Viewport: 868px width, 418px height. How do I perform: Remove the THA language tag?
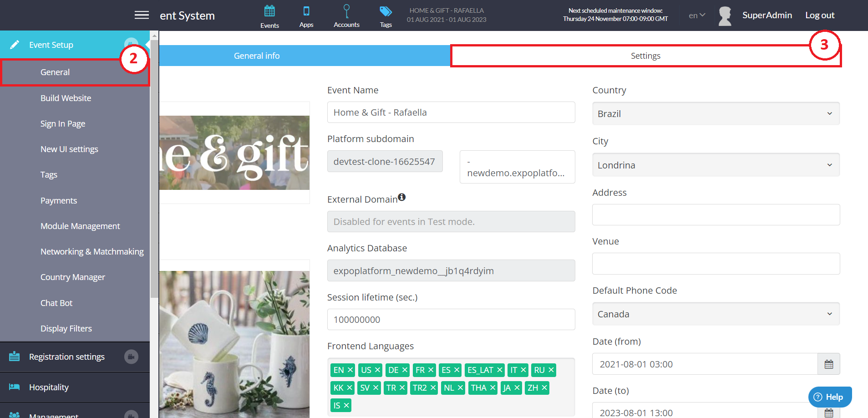tap(492, 387)
